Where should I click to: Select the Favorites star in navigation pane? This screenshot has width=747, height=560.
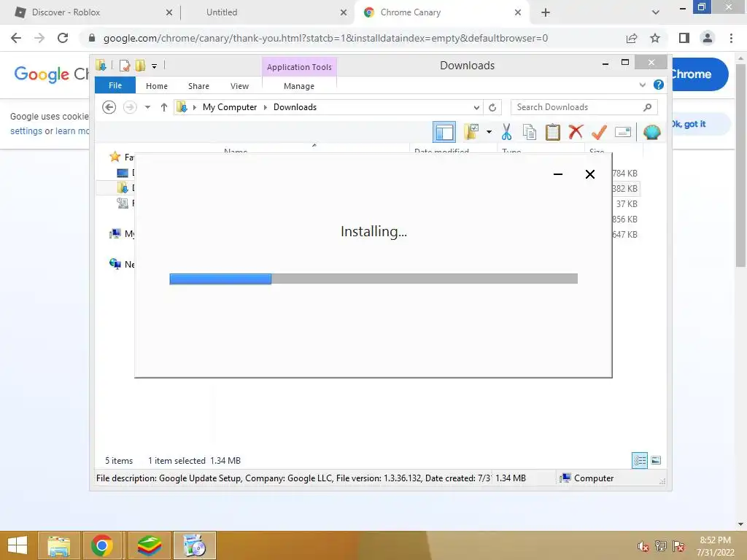[x=115, y=157]
